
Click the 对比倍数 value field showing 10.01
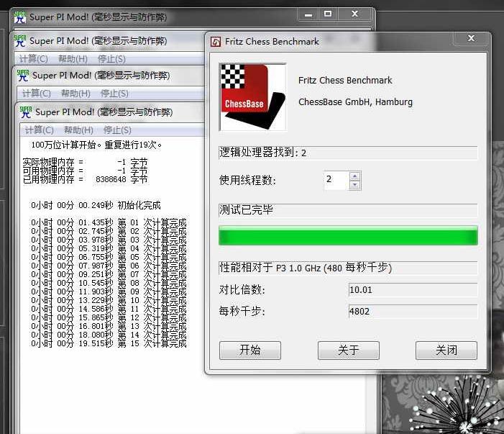pos(413,290)
